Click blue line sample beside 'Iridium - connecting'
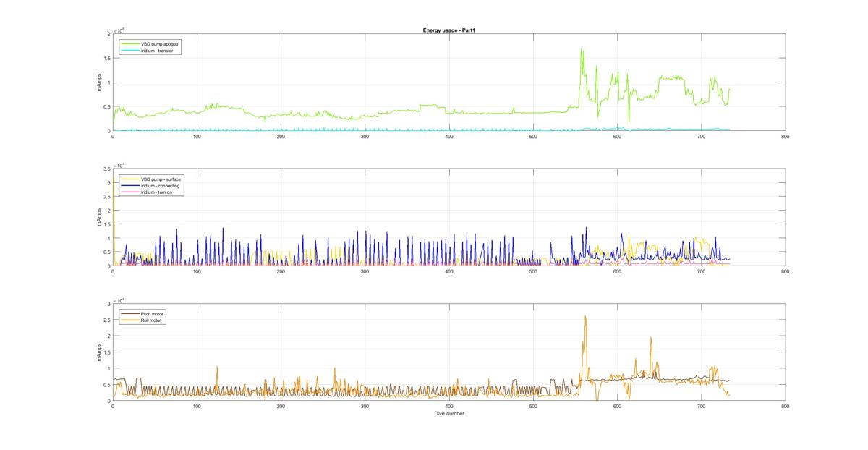Screen dimensions: 868x450 [130, 186]
